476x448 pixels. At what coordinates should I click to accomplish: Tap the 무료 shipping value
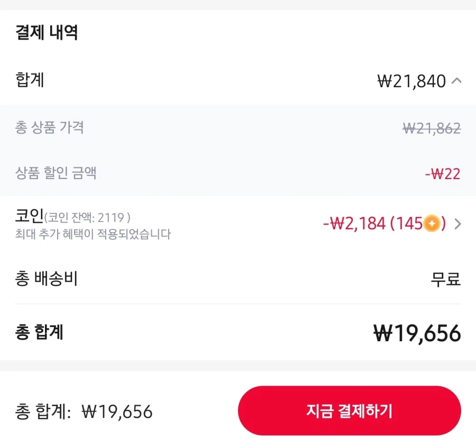coord(445,279)
